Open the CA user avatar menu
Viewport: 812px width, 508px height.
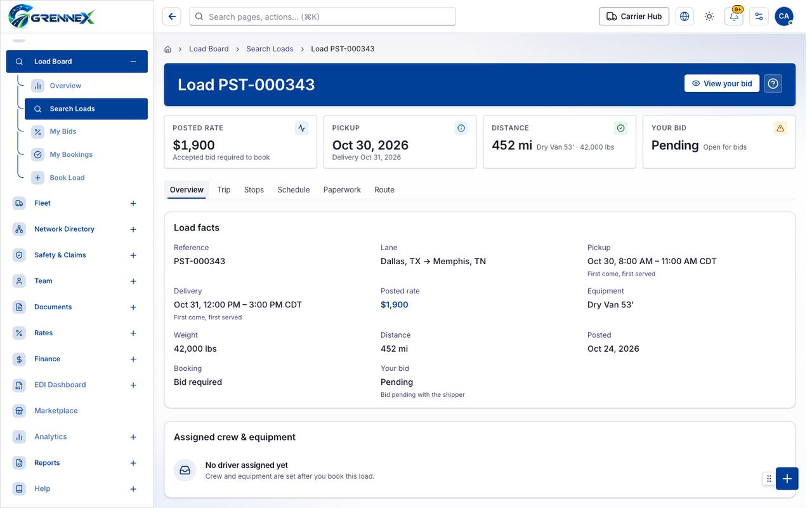click(784, 17)
